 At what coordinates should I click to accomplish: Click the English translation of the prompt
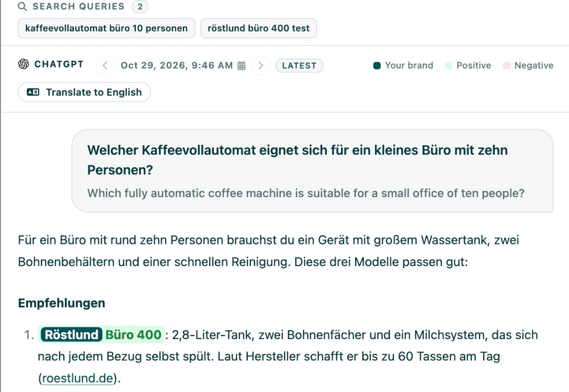306,193
